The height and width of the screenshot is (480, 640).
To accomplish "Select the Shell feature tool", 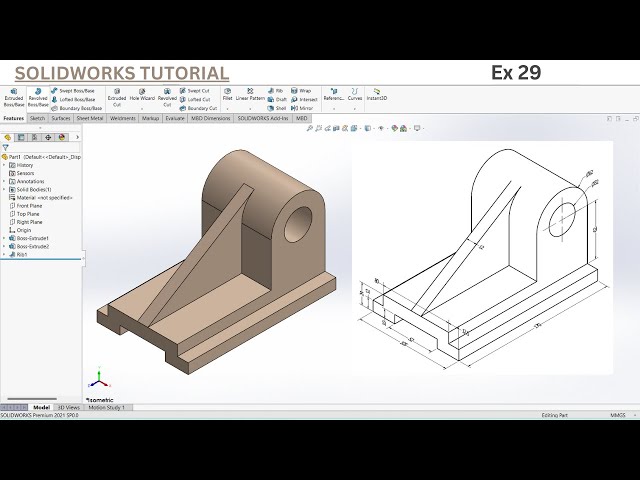I will (277, 109).
